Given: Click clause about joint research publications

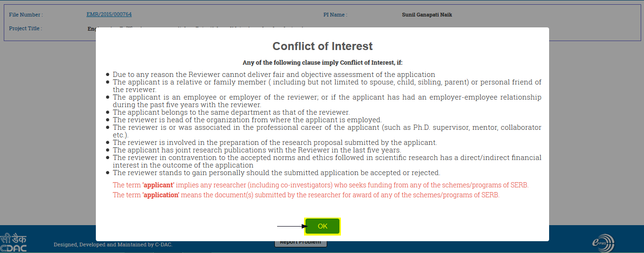Looking at the screenshot, I should click(x=257, y=150).
